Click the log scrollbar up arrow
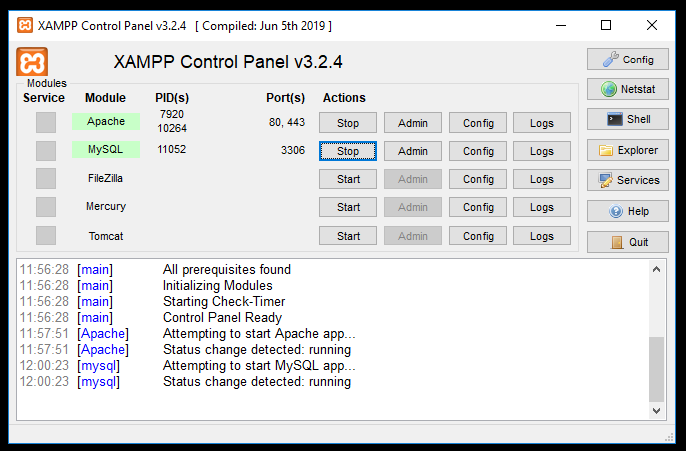 [656, 269]
